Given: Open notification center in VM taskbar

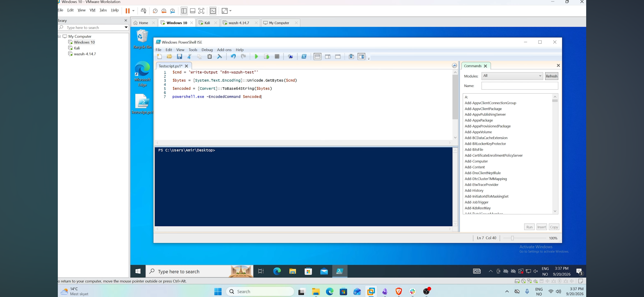Looking at the screenshot, I should point(580,271).
